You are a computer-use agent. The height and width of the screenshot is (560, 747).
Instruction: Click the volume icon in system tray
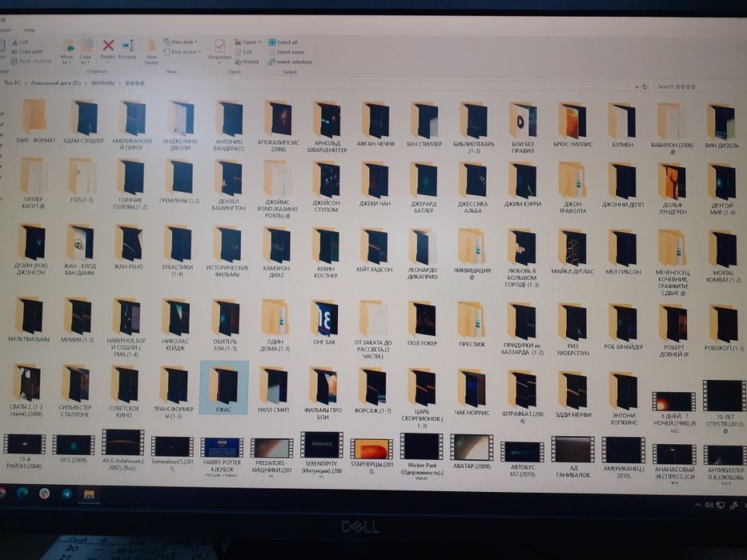point(709,505)
